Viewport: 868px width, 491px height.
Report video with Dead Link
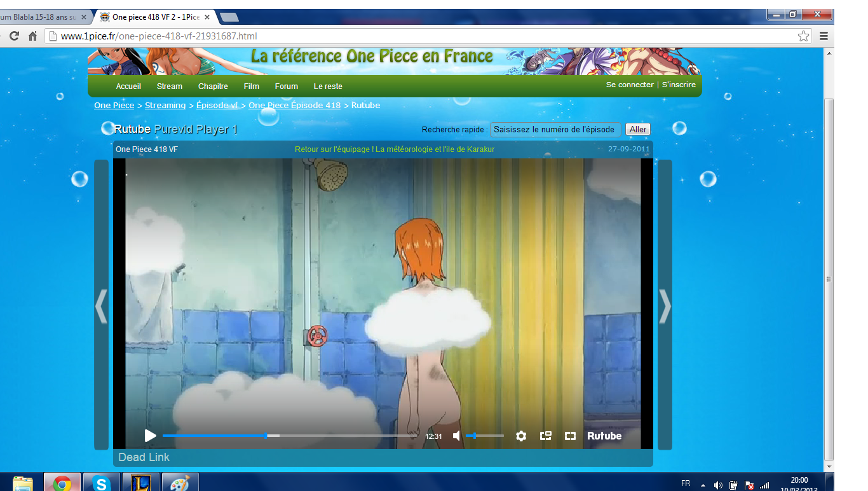point(144,457)
